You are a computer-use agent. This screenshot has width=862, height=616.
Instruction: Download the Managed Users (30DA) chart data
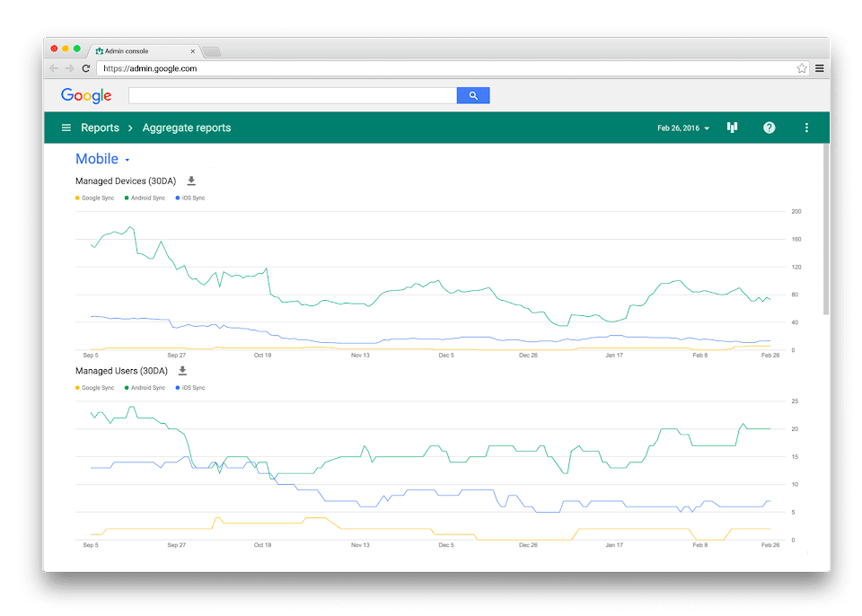pyautogui.click(x=182, y=371)
